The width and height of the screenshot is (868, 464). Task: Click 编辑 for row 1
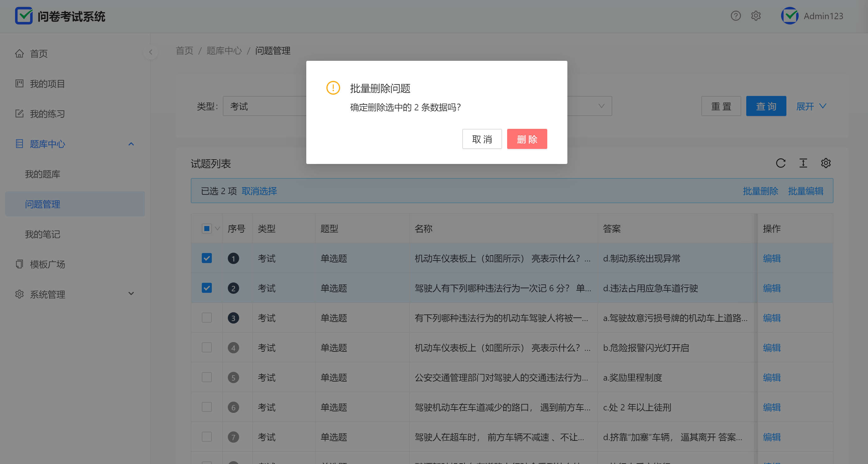(x=772, y=259)
